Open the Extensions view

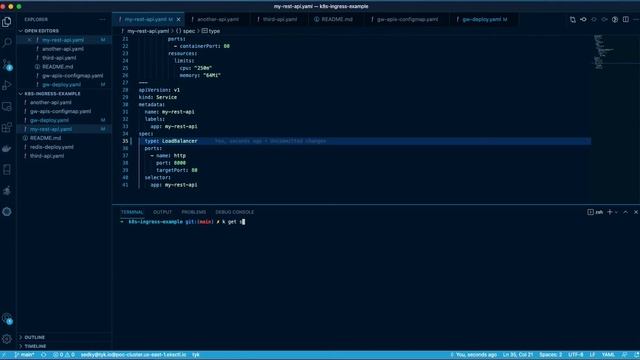tap(7, 127)
